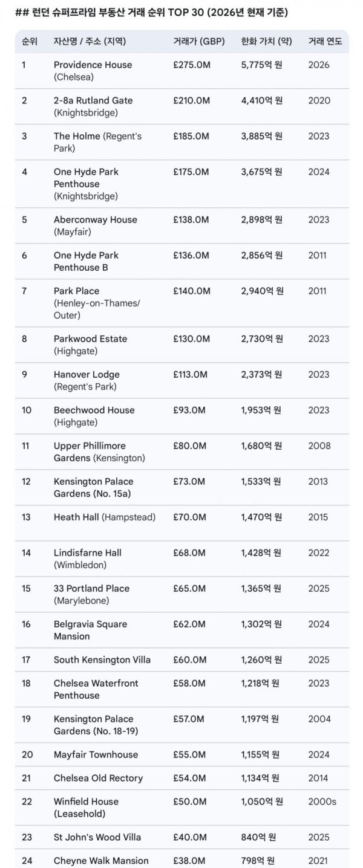Select the Chelsea Waterfront Penthouse entry

(96, 689)
